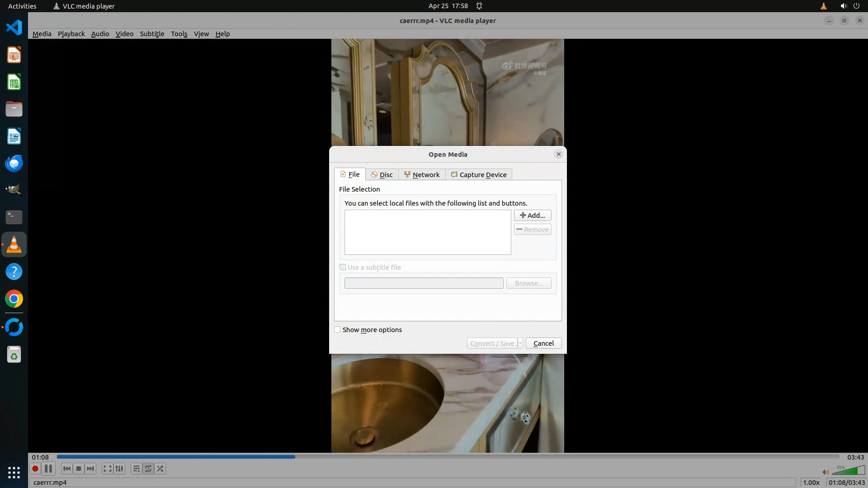Screen dimensions: 868x488
Task: Toggle the loop repeat mode
Action: point(148,469)
